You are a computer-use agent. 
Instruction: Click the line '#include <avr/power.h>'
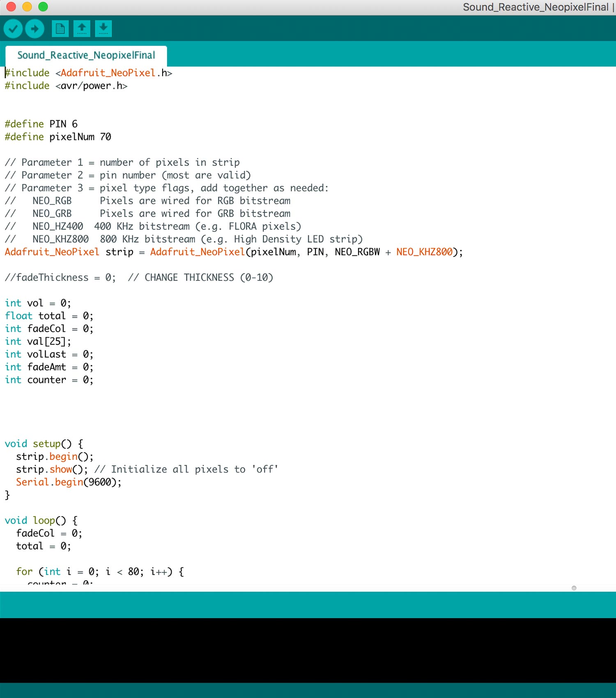coord(66,86)
